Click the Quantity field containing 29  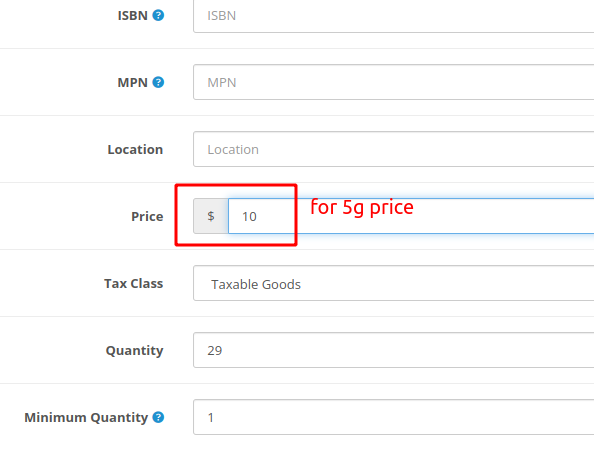394,350
